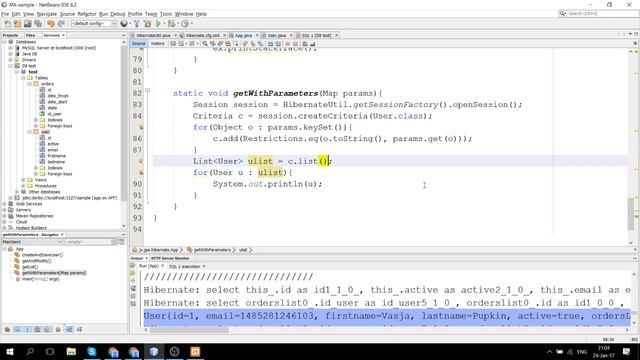Click the Profile Project icon
This screenshot has width=640, height=360.
click(x=185, y=24)
